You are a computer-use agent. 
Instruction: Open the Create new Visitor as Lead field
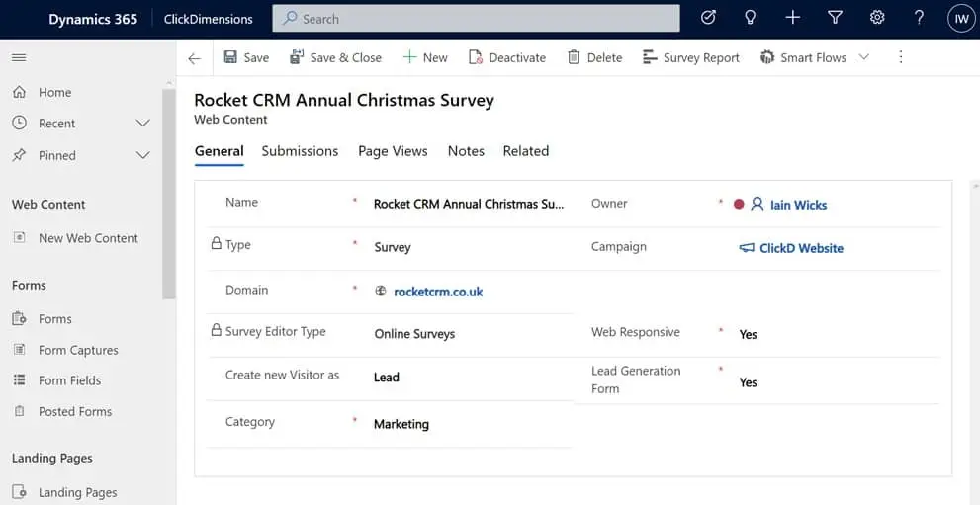click(x=387, y=378)
